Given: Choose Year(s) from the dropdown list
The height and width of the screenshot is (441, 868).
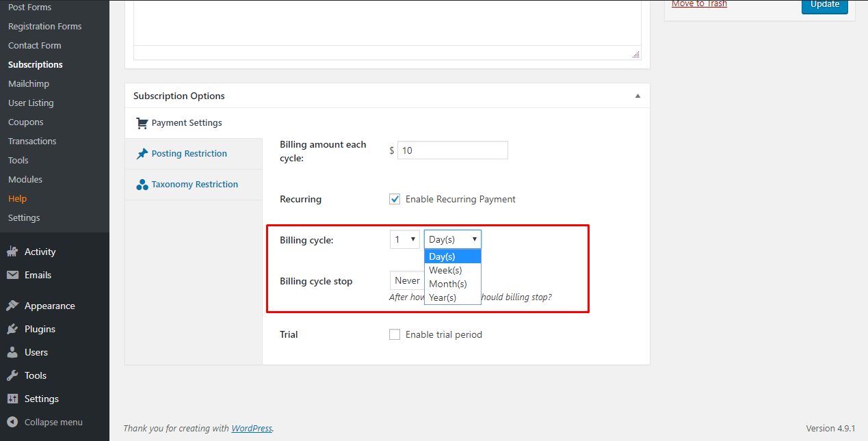Looking at the screenshot, I should (x=453, y=297).
